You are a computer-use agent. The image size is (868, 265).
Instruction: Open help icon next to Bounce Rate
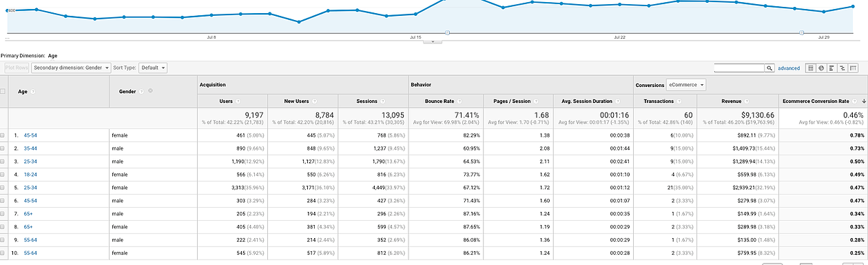point(459,101)
